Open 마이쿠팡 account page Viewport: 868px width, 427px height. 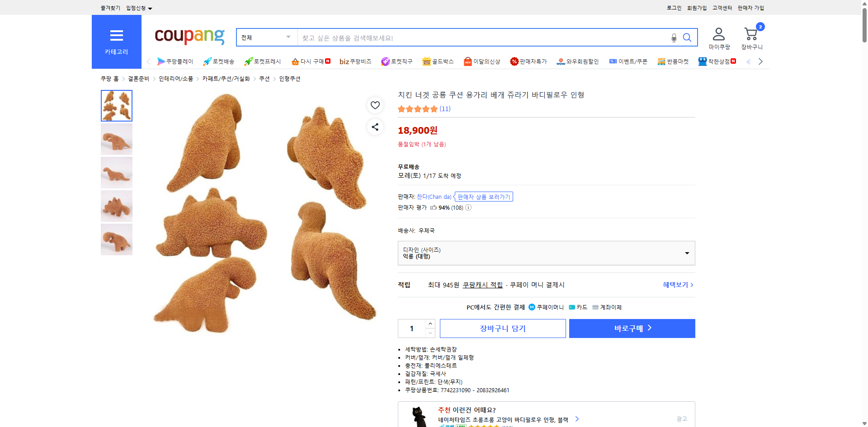coord(718,38)
